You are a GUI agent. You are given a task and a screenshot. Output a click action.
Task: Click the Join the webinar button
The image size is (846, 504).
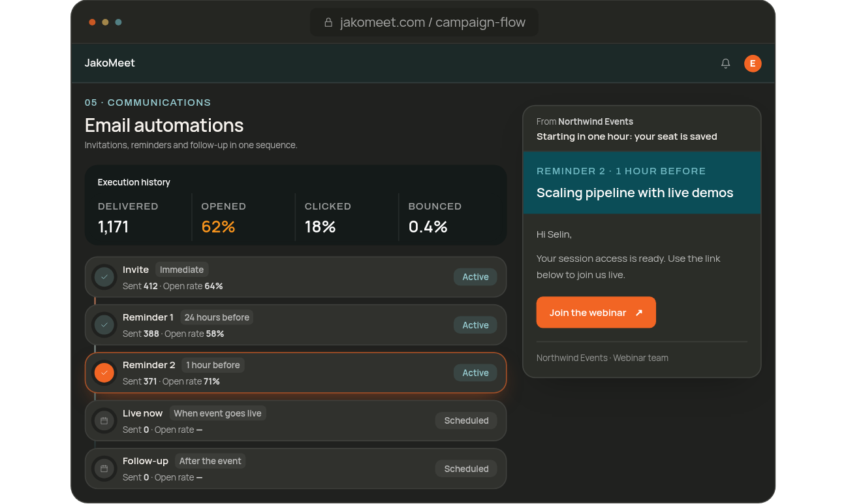pos(596,313)
